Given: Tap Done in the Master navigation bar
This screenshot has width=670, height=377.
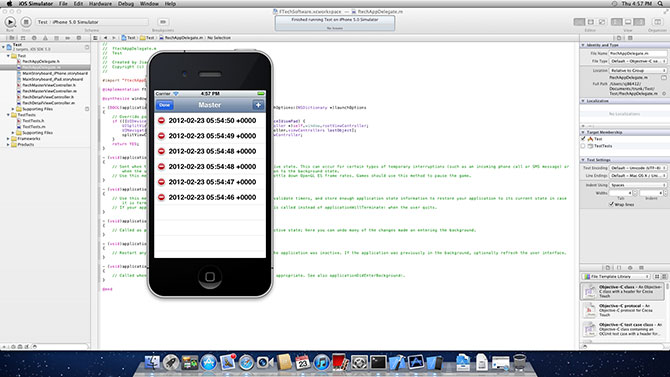Looking at the screenshot, I should click(165, 105).
